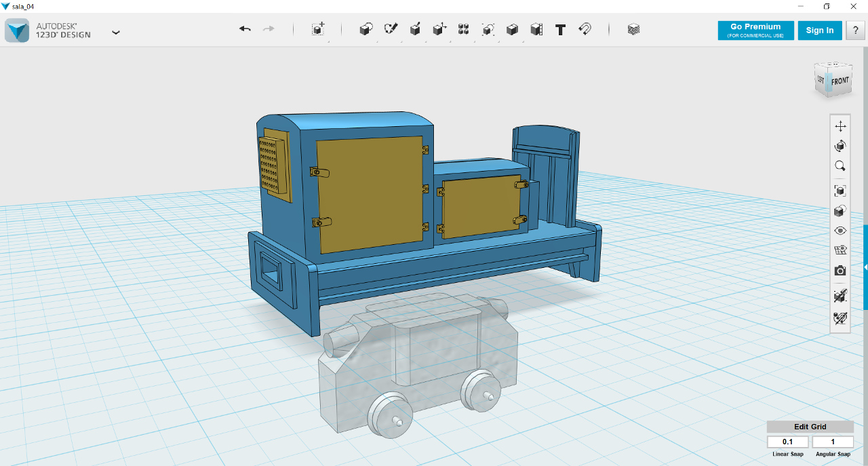Open the Angular Snap 1 dropdown

(x=833, y=442)
